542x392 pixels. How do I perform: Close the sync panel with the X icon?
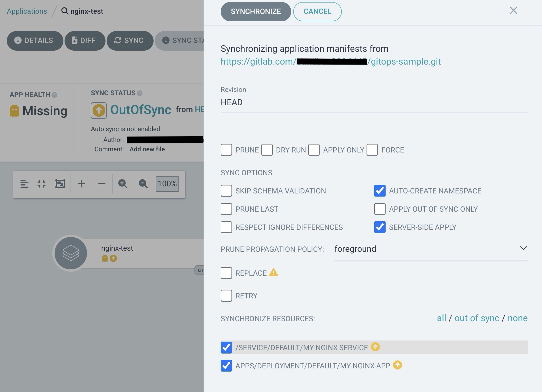pos(513,11)
